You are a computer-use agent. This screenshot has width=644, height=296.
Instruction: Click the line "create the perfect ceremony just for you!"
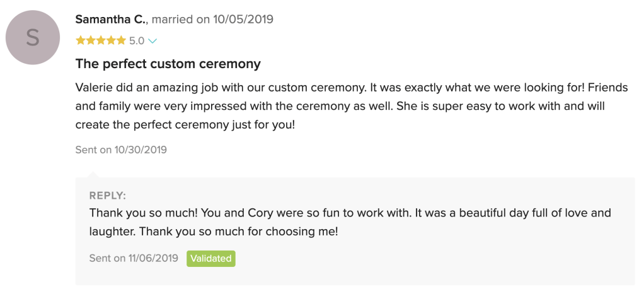pos(185,124)
